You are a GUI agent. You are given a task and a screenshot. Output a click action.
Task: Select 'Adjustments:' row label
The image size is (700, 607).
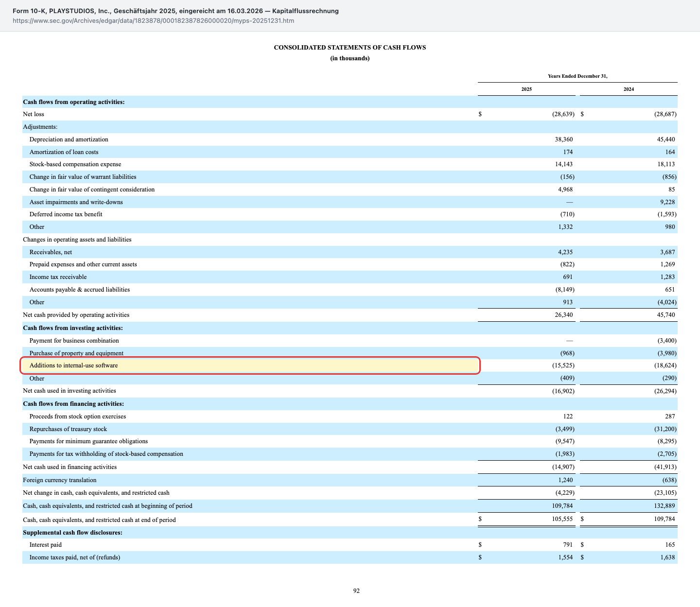[x=40, y=127]
